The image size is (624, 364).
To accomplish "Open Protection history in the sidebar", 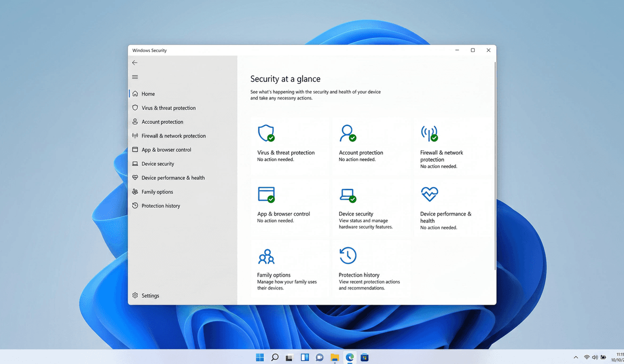I will click(x=182, y=206).
